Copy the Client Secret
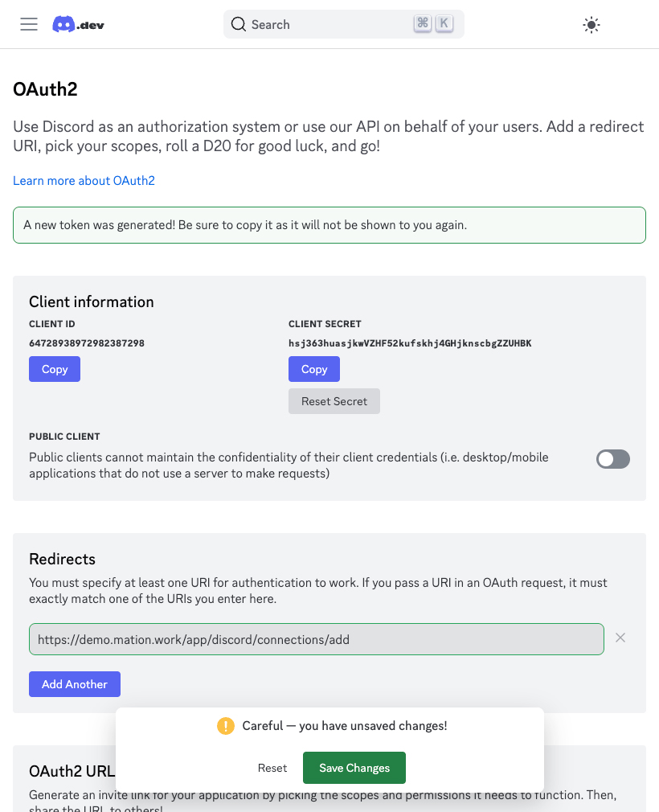The height and width of the screenshot is (812, 659). 314,369
